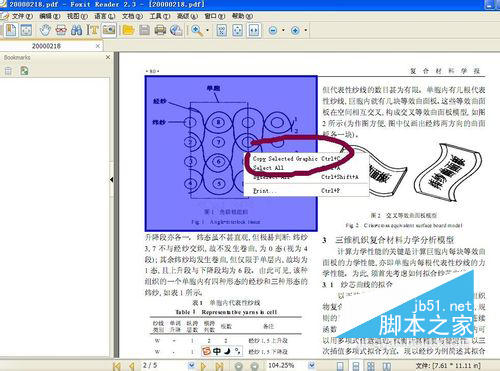Open Find with the binoculars icon
This screenshot has height=371, width=500.
tap(76, 30)
